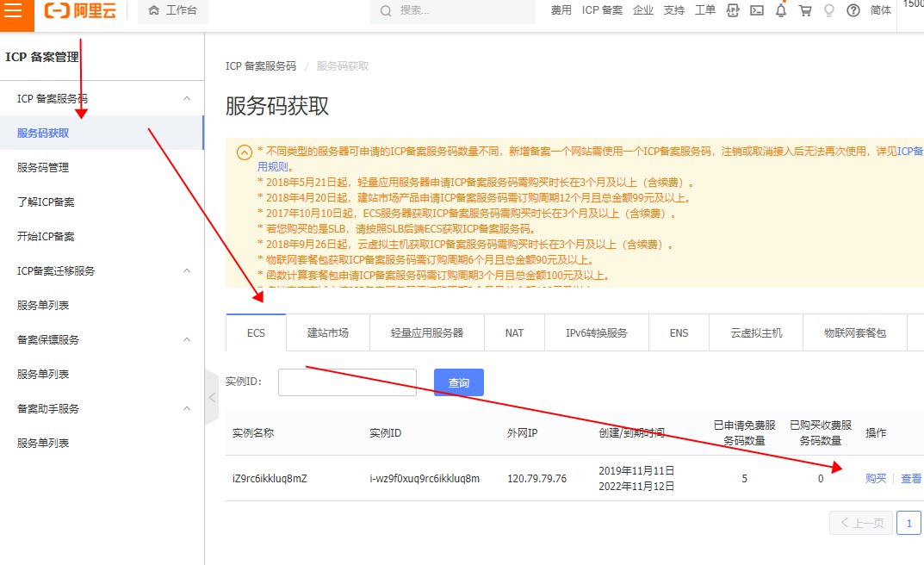The height and width of the screenshot is (565, 924).
Task: Click the 实例ID input field
Action: pos(347,382)
